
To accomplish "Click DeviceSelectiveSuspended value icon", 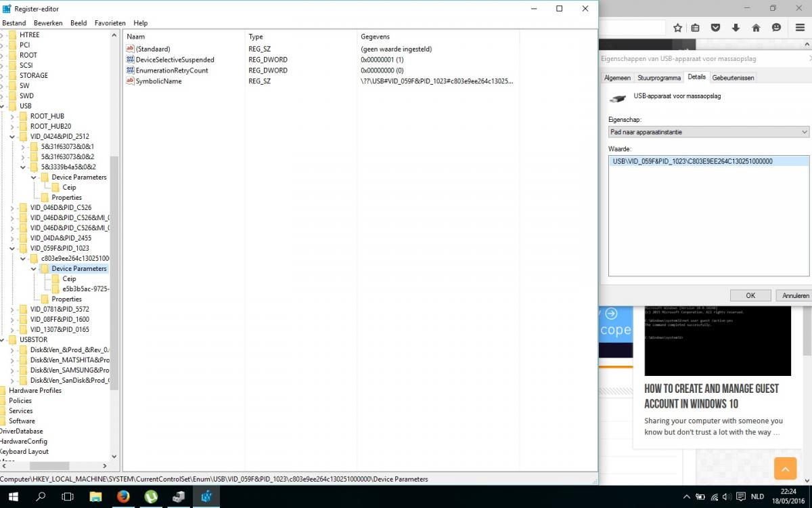I will coord(131,60).
